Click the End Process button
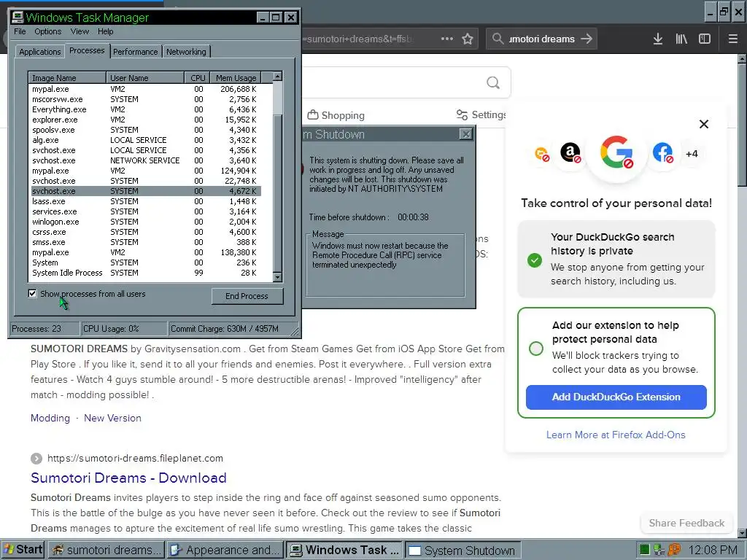The image size is (747, 560). (247, 296)
